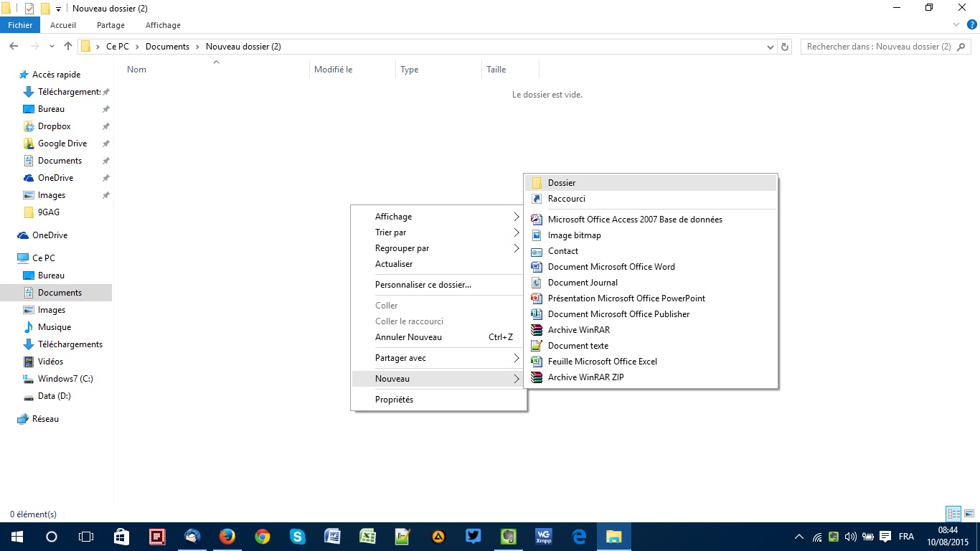Launch Chrome from taskbar
Screen dimensions: 980x551
pyautogui.click(x=263, y=537)
